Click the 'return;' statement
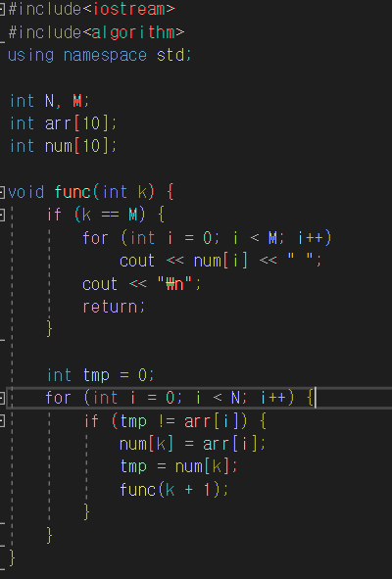Viewport: 392px width, 579px height. 114,307
